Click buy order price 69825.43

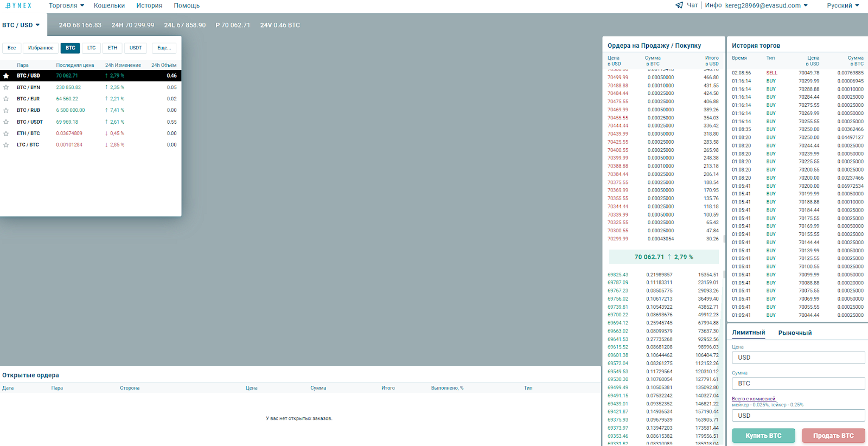(x=618, y=275)
